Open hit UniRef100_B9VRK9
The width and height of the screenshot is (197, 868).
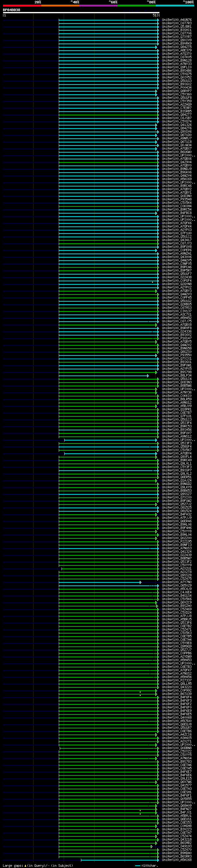click(x=176, y=43)
